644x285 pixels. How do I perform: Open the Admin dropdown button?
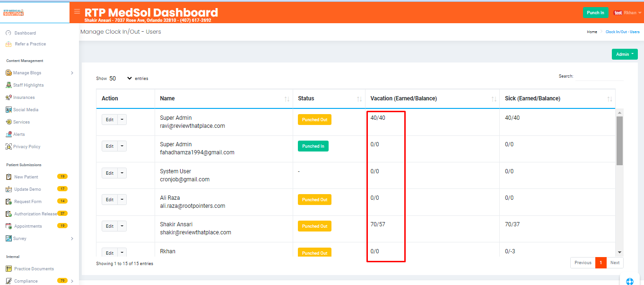coord(625,54)
